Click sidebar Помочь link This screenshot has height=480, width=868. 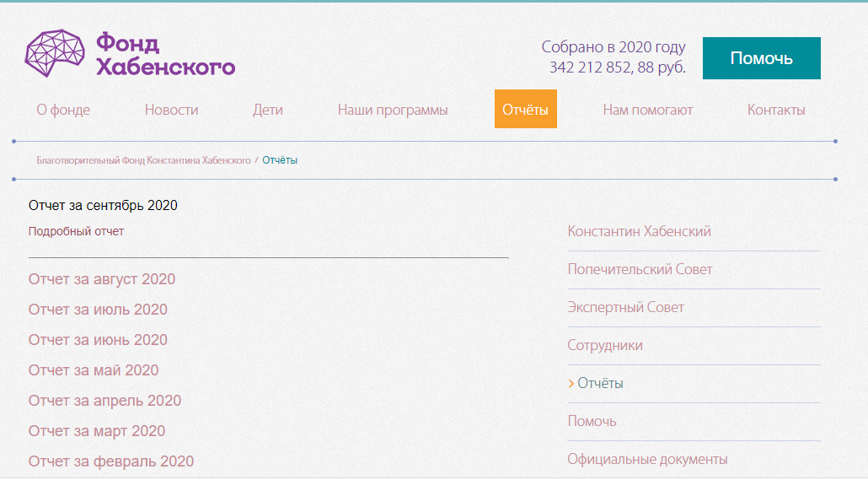tap(592, 421)
